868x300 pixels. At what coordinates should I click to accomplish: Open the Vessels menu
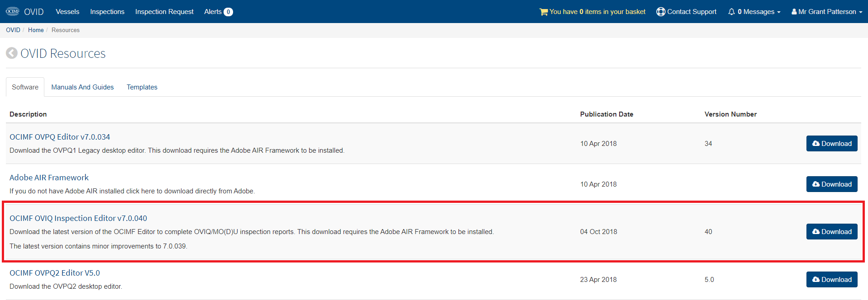click(x=67, y=12)
